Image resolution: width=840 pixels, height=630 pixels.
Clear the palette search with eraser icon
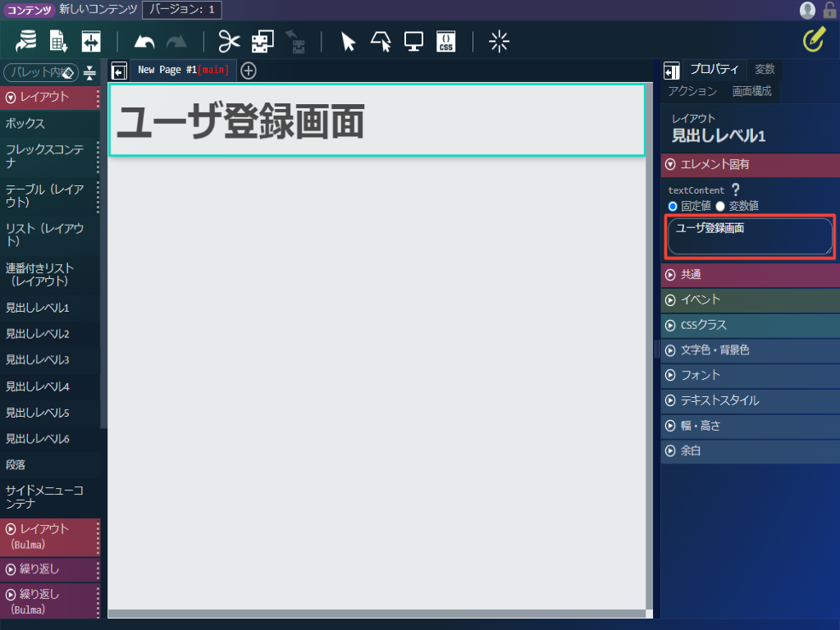(68, 73)
